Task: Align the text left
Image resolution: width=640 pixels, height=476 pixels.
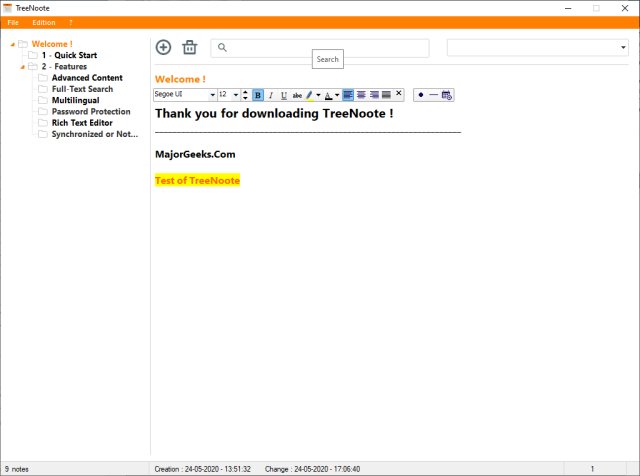Action: click(348, 95)
